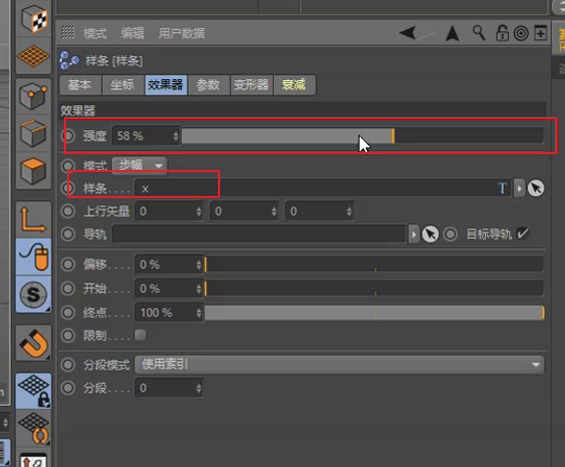Click the 开始 start slider bar
The image size is (565, 467).
tap(374, 288)
